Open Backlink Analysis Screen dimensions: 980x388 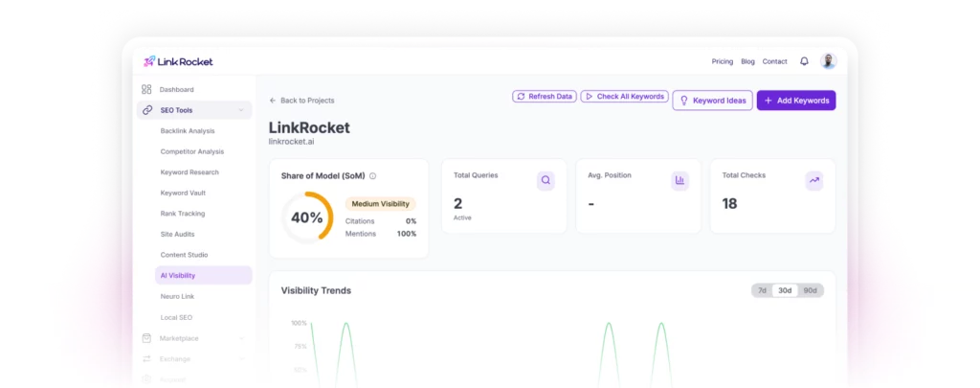coord(188,131)
